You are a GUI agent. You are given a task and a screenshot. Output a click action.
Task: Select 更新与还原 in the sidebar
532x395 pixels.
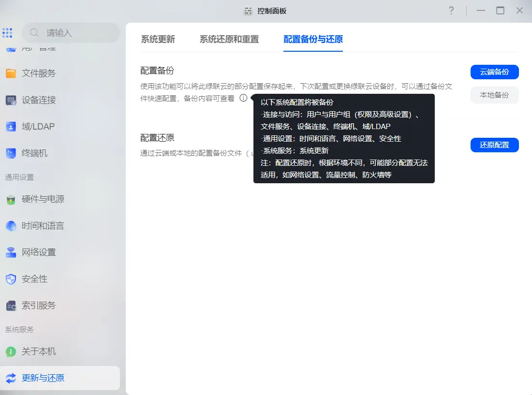59,378
